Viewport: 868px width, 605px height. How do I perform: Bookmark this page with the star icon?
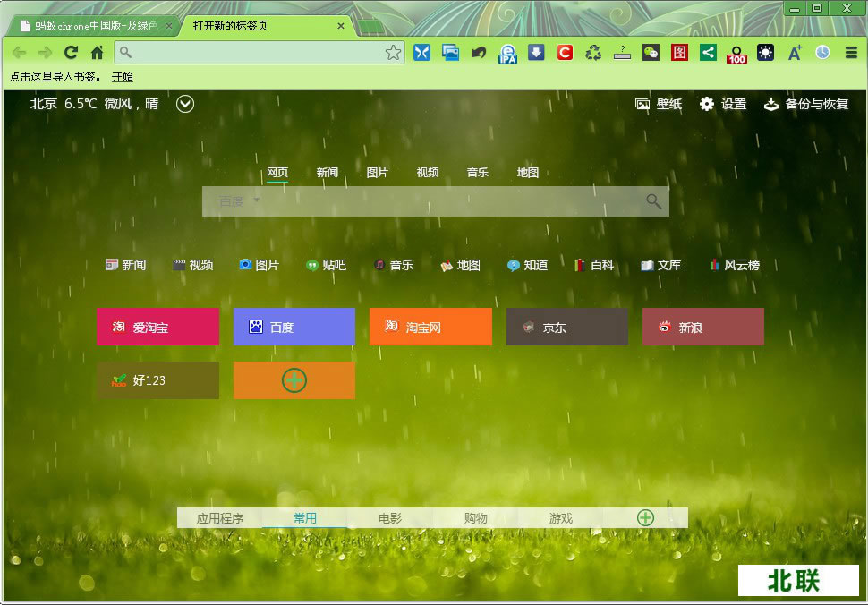(393, 53)
